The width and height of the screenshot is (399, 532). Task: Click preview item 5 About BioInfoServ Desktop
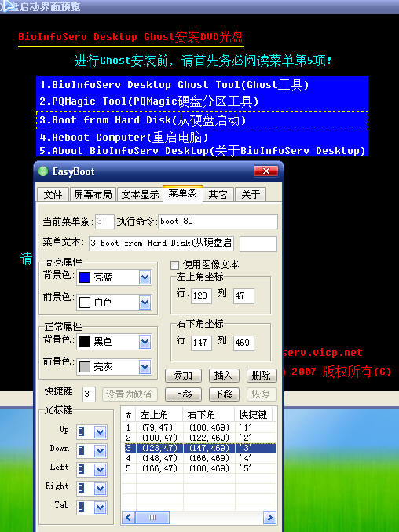(202, 151)
